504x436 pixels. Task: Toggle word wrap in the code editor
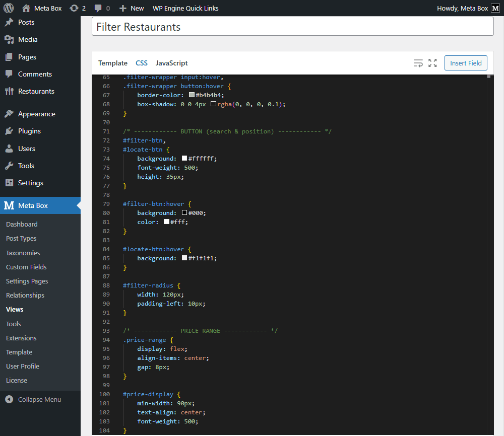(418, 63)
